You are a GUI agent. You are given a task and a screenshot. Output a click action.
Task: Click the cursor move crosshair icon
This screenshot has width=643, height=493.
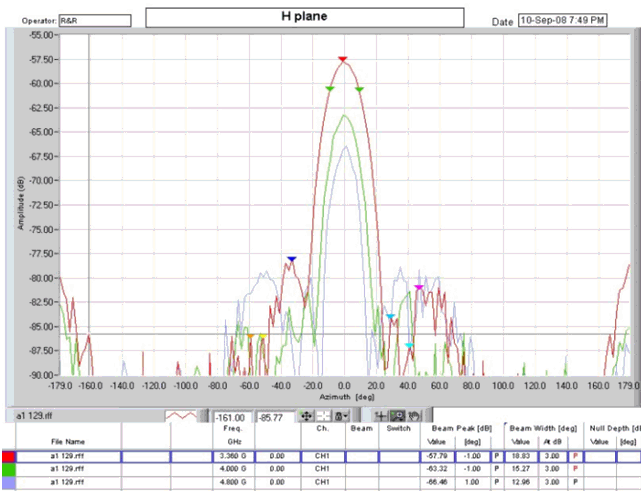(307, 415)
